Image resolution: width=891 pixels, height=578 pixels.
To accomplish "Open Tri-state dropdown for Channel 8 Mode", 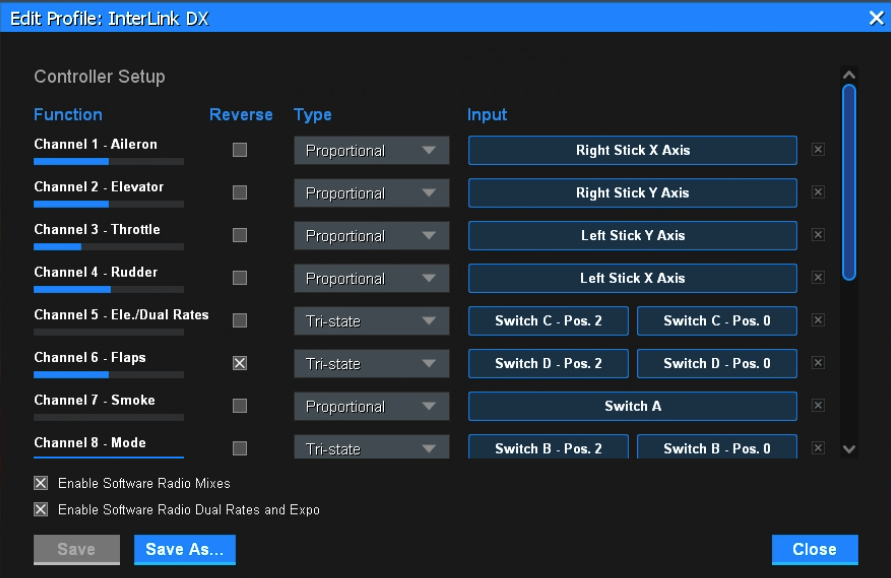I will (372, 447).
